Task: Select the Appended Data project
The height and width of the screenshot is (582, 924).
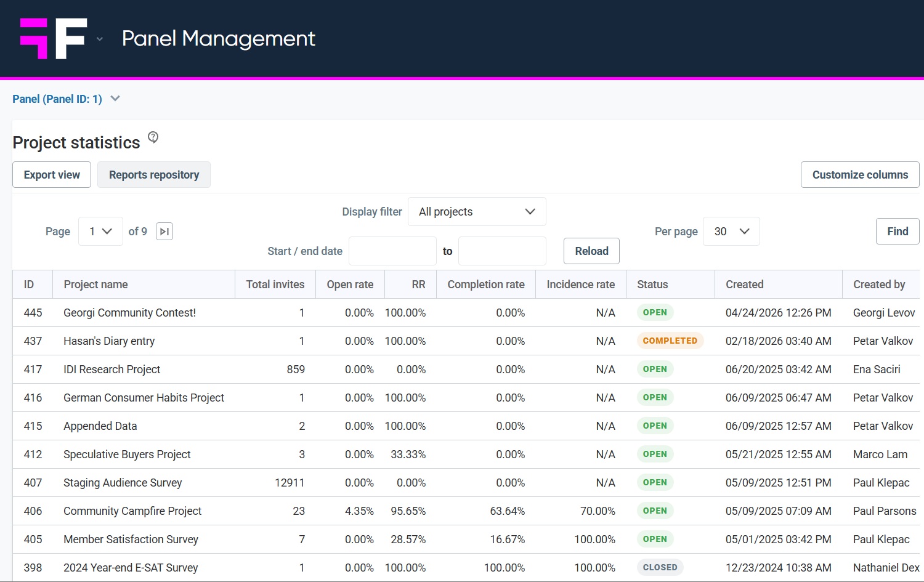Action: pyautogui.click(x=100, y=426)
